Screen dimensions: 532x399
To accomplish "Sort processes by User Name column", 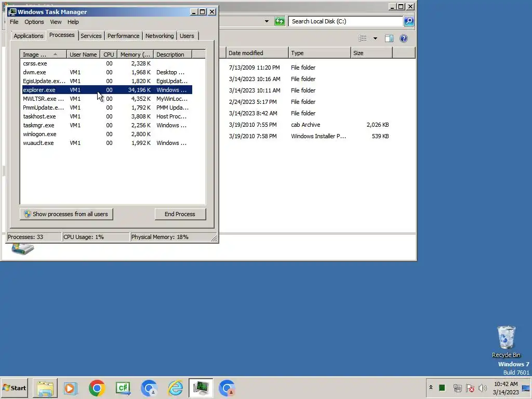I will (83, 55).
